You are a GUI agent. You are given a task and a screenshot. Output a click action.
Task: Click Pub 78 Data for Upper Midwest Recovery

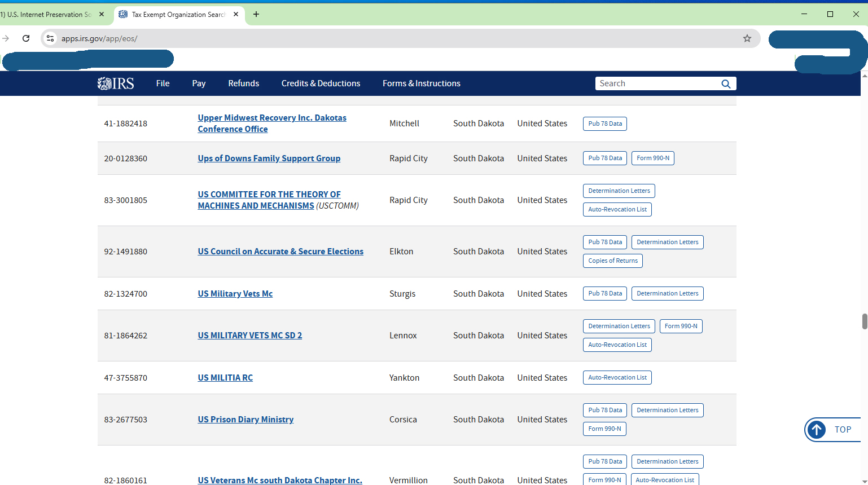pos(605,124)
